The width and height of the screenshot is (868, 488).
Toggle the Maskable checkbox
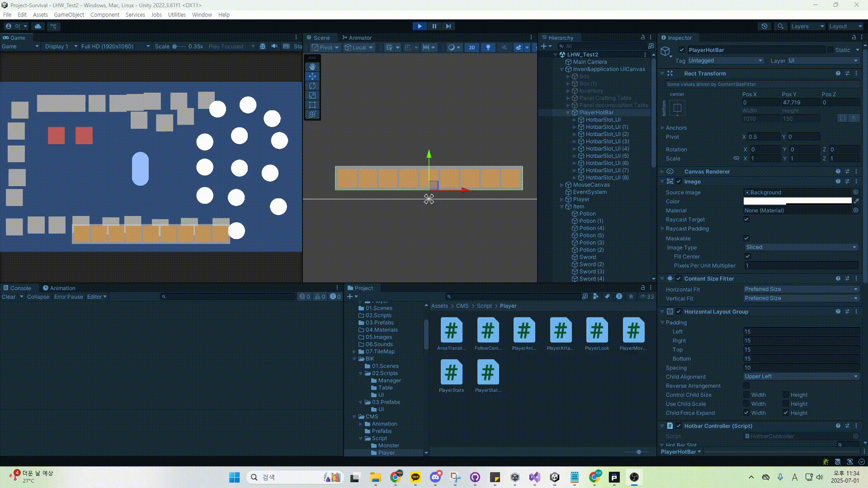pos(746,238)
